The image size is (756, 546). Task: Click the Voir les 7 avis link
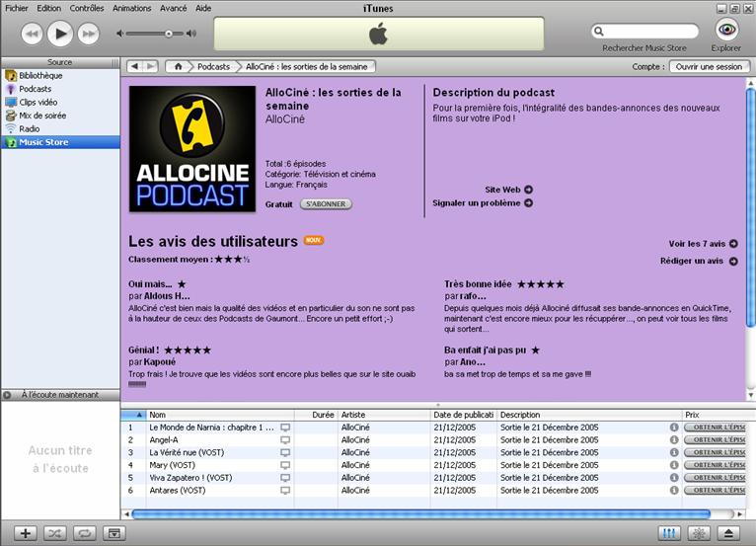(x=703, y=244)
